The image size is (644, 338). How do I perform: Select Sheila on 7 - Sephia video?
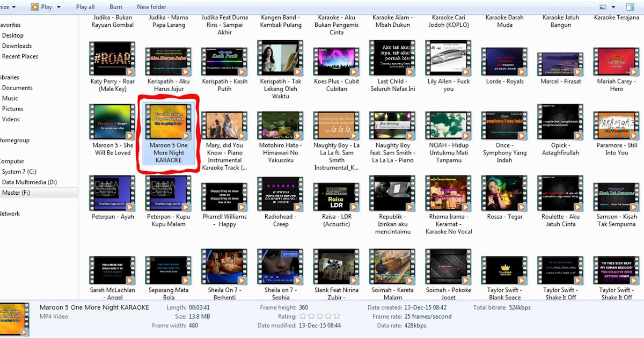(281, 275)
